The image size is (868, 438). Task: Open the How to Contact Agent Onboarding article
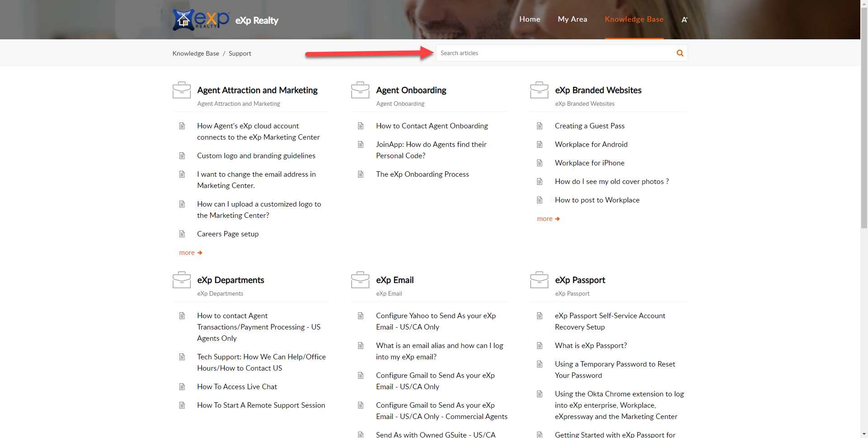pos(432,126)
